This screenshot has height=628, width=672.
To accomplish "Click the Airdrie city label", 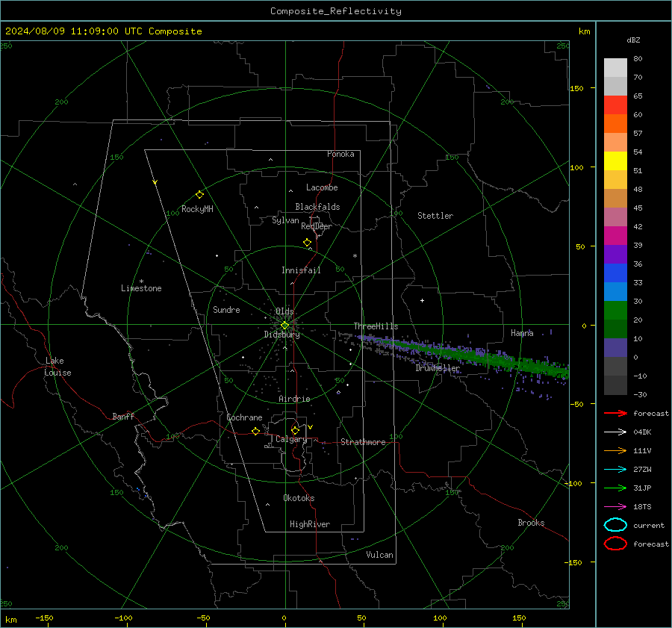I will [294, 399].
